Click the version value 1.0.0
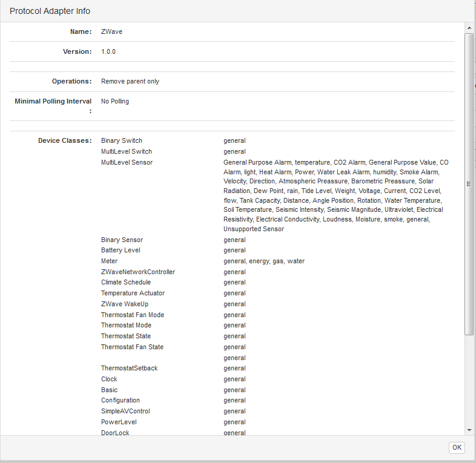This screenshot has height=463, width=476. click(x=108, y=52)
